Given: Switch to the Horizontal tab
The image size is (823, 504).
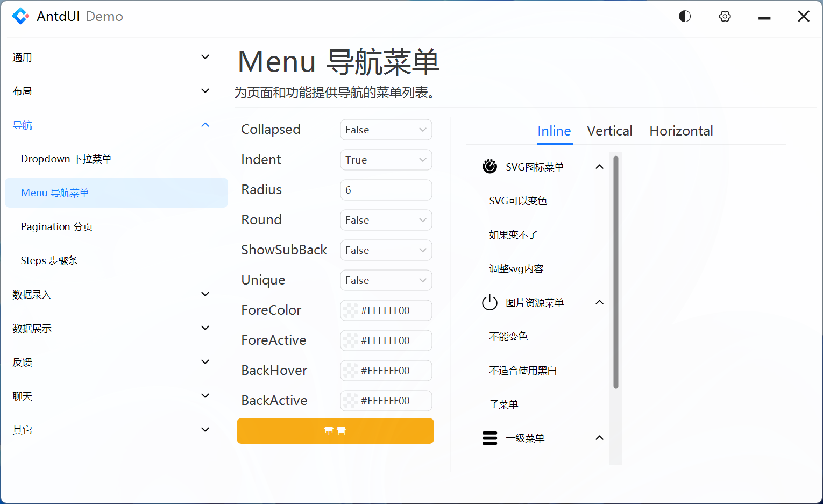Looking at the screenshot, I should tap(681, 131).
